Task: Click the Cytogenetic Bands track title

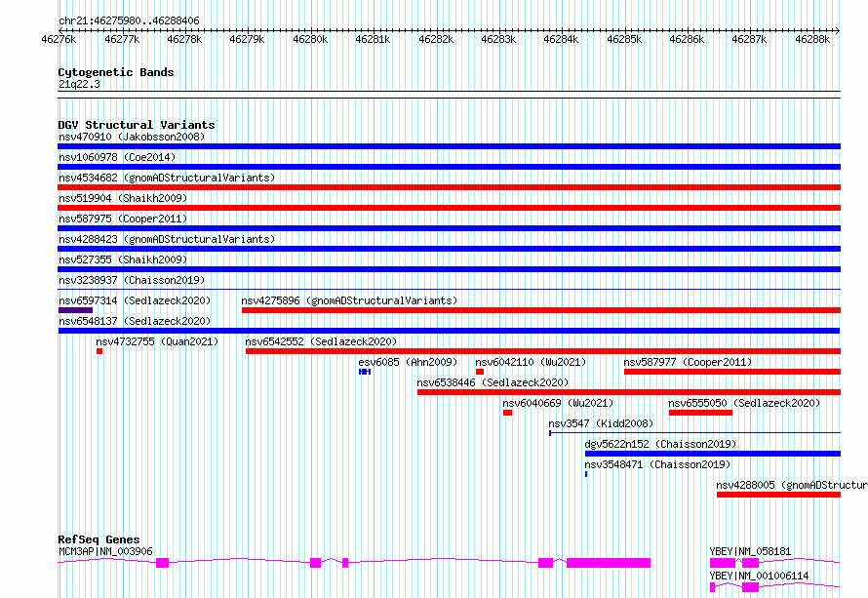Action: tap(116, 72)
